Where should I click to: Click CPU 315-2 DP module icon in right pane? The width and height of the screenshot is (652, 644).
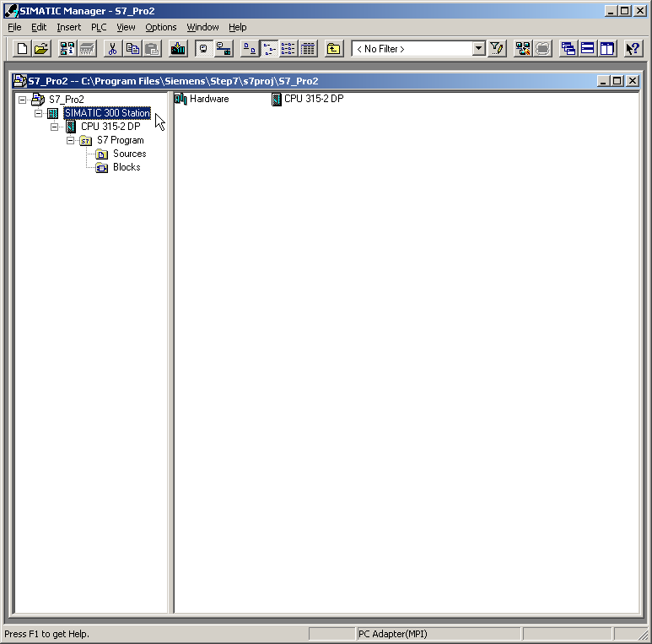click(277, 99)
